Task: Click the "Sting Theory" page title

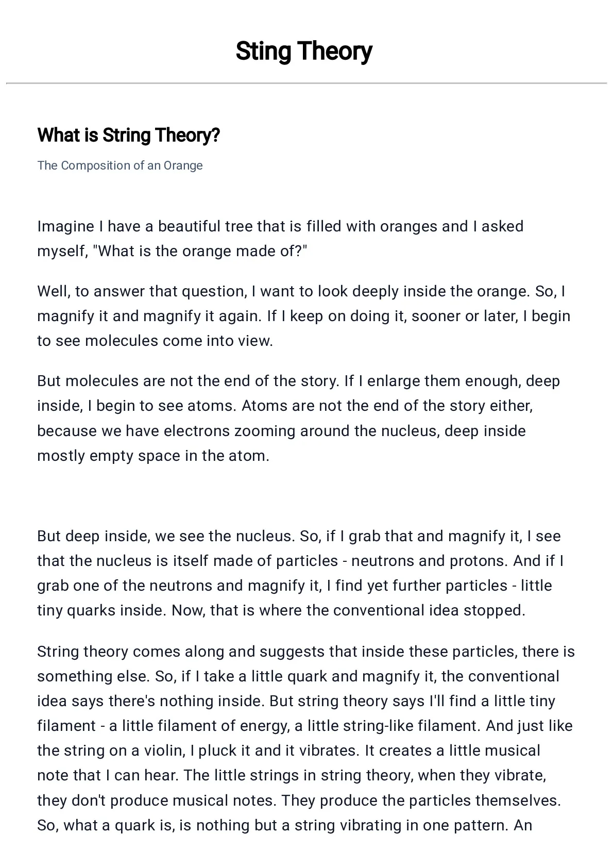Action: [304, 52]
